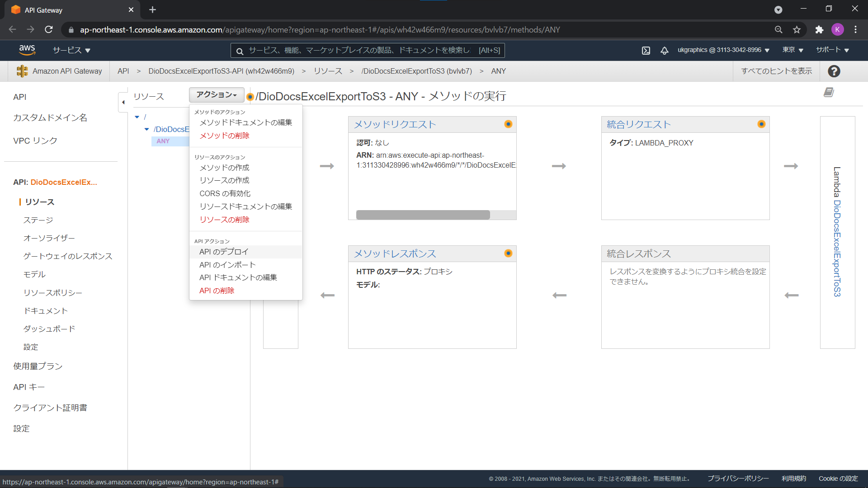
Task: Open the help question mark icon
Action: click(834, 71)
